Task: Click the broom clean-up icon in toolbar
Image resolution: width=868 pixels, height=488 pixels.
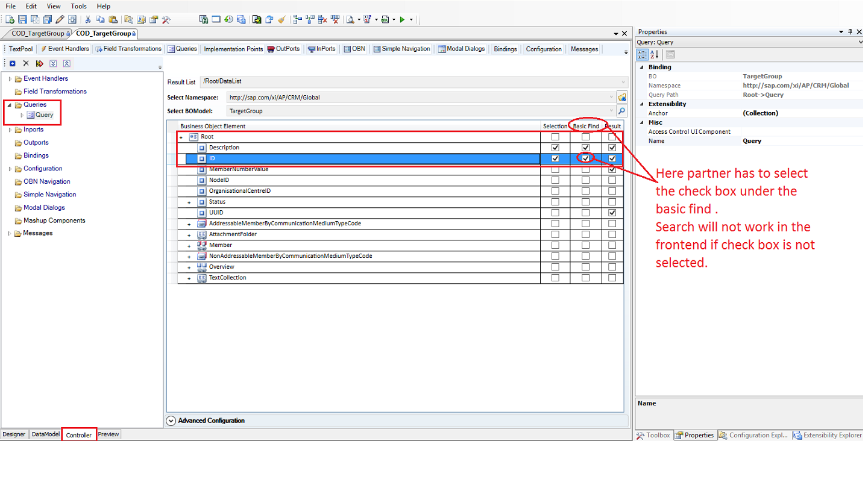Action: pos(281,19)
